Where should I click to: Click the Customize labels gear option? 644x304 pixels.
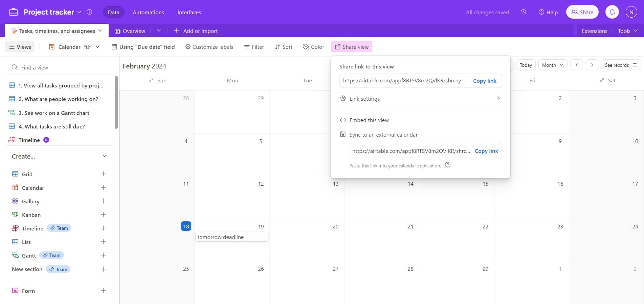click(x=209, y=47)
